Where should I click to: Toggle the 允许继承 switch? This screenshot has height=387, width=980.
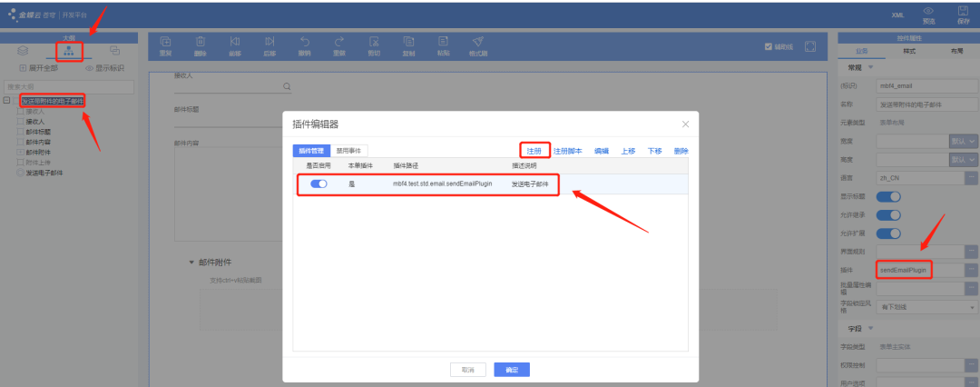[888, 214]
